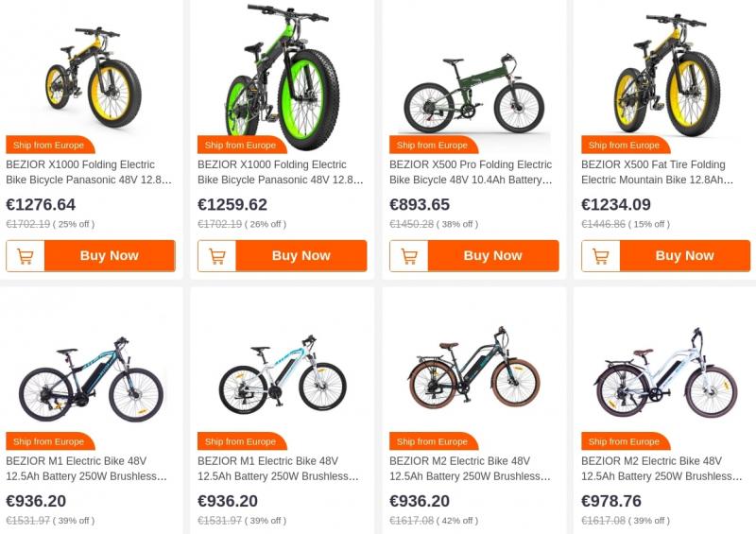Screen dimensions: 756x534
Task: View BEZIOR X500 Fat Tire bike image
Action: click(x=666, y=74)
